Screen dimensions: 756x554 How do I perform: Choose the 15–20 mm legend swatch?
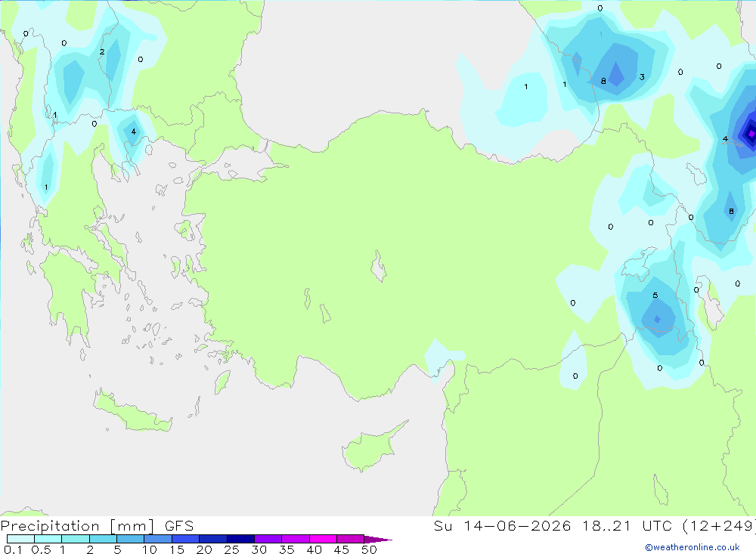pyautogui.click(x=186, y=539)
